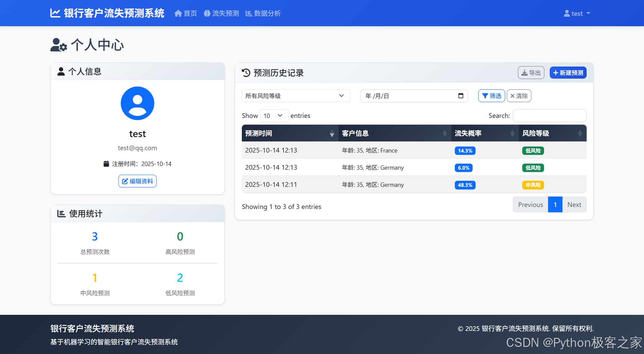Open the test user account menu

click(x=577, y=14)
